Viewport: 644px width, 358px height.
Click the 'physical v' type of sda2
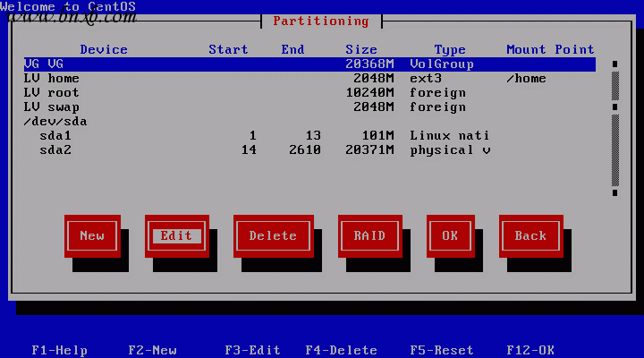450,150
